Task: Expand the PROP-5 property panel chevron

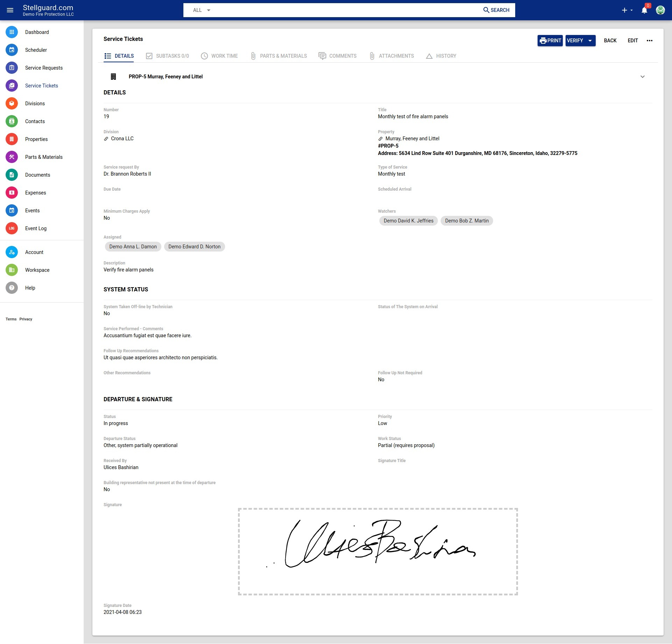Action: 643,77
